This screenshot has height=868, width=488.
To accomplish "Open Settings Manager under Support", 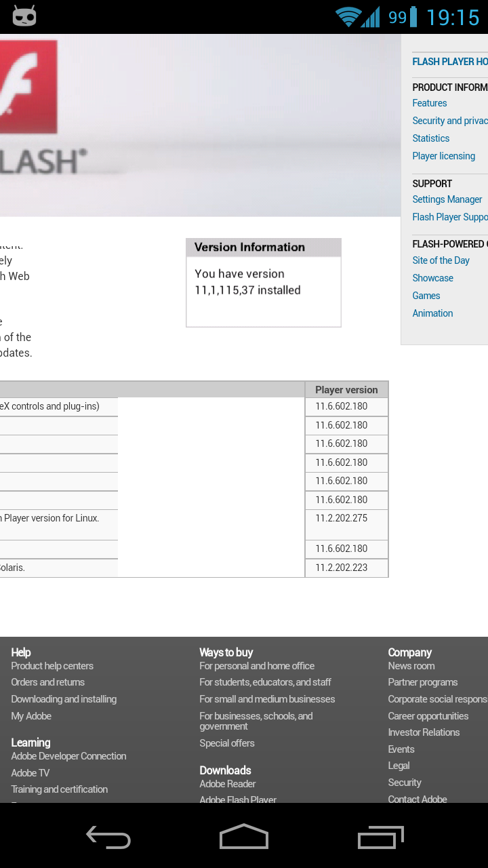I will [447, 199].
